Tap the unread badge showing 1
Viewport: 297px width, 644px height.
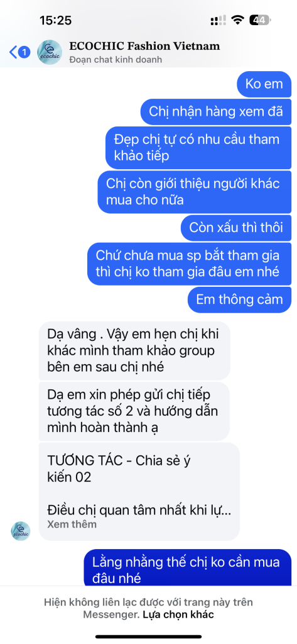point(24,52)
